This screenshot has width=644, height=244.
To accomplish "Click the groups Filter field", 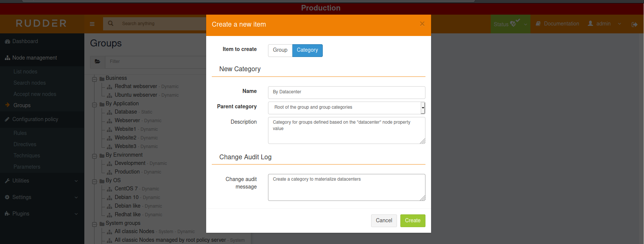I will tap(156, 62).
